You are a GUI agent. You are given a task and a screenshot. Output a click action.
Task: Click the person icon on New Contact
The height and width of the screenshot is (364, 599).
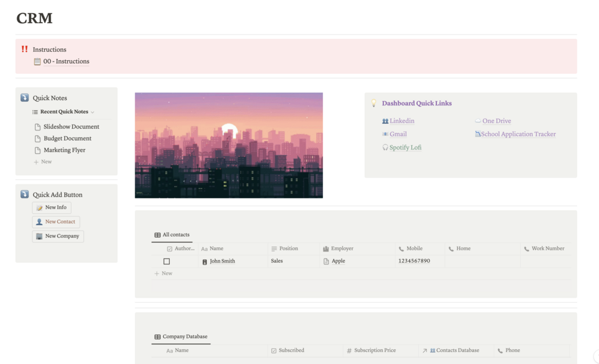(39, 222)
